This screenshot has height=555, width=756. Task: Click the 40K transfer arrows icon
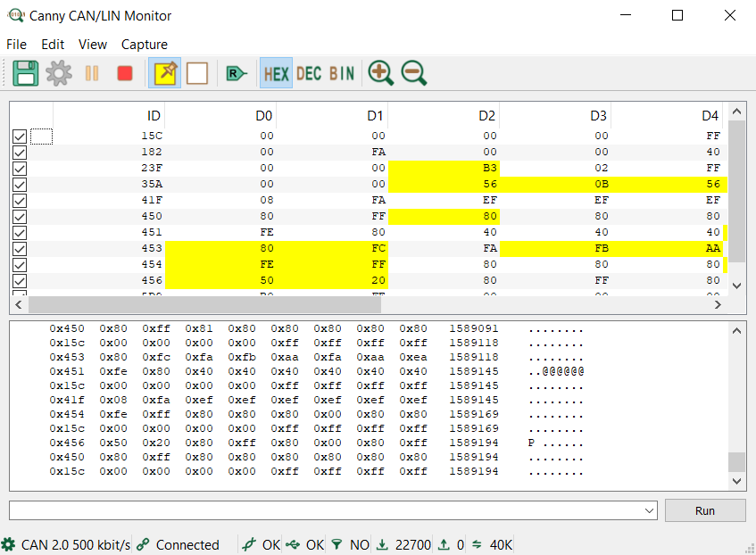477,545
